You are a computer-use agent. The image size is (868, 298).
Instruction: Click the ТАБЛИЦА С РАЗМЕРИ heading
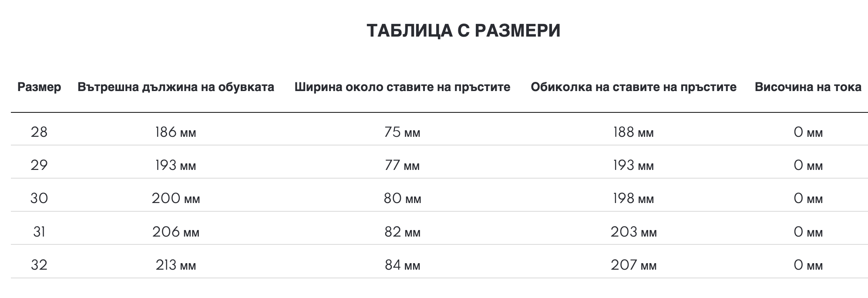[463, 30]
